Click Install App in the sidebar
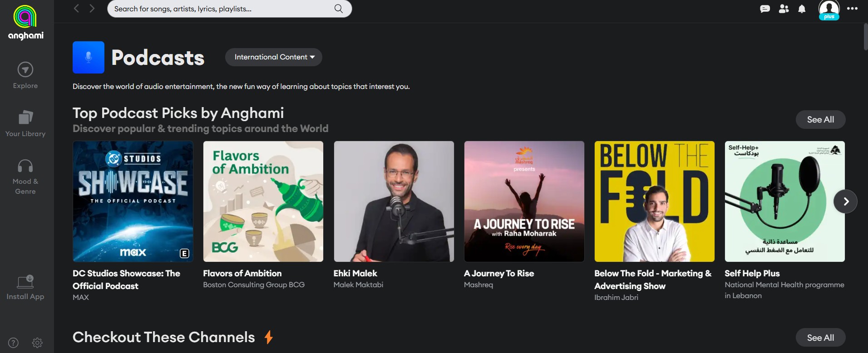Viewport: 868px width, 353px height. (x=25, y=288)
